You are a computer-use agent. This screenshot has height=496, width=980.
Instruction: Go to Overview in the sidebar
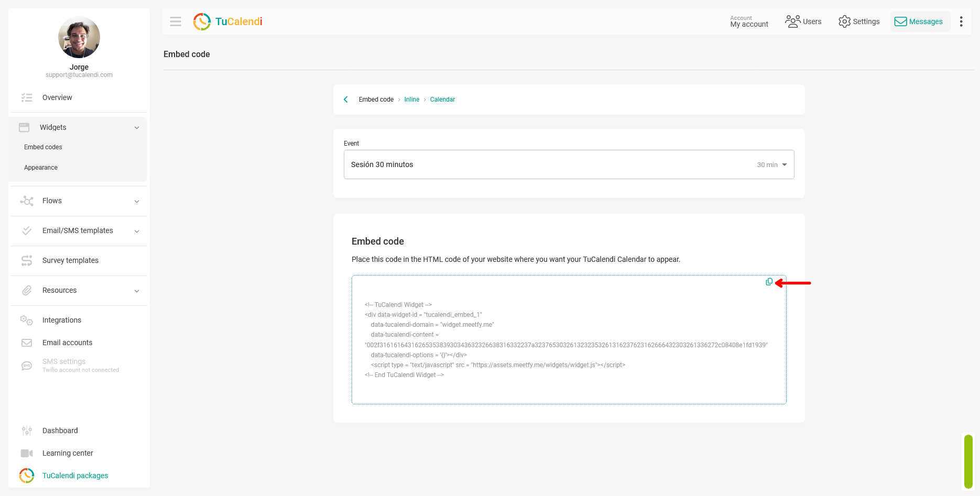point(57,97)
